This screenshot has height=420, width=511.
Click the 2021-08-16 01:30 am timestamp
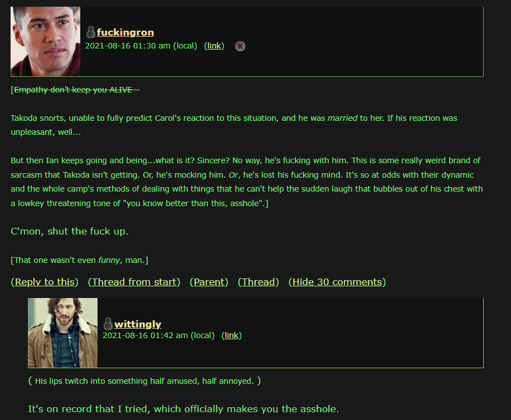pyautogui.click(x=141, y=46)
